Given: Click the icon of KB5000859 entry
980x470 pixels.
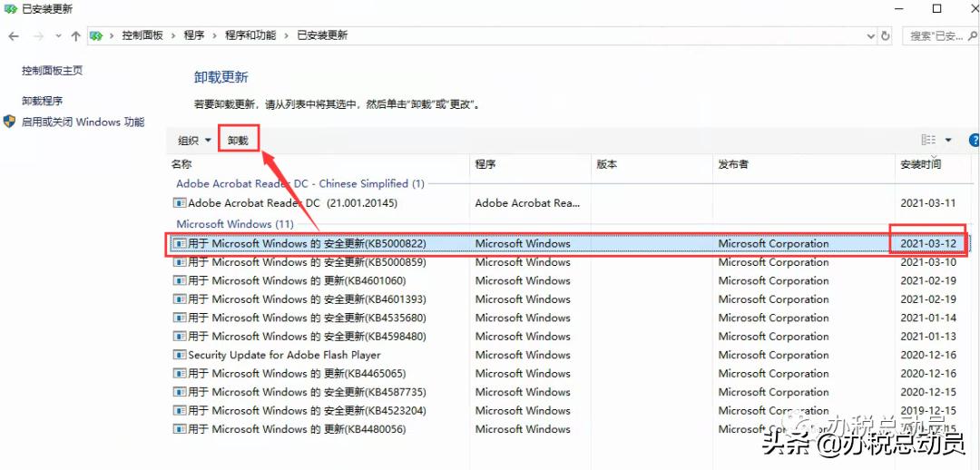Looking at the screenshot, I should 180,262.
